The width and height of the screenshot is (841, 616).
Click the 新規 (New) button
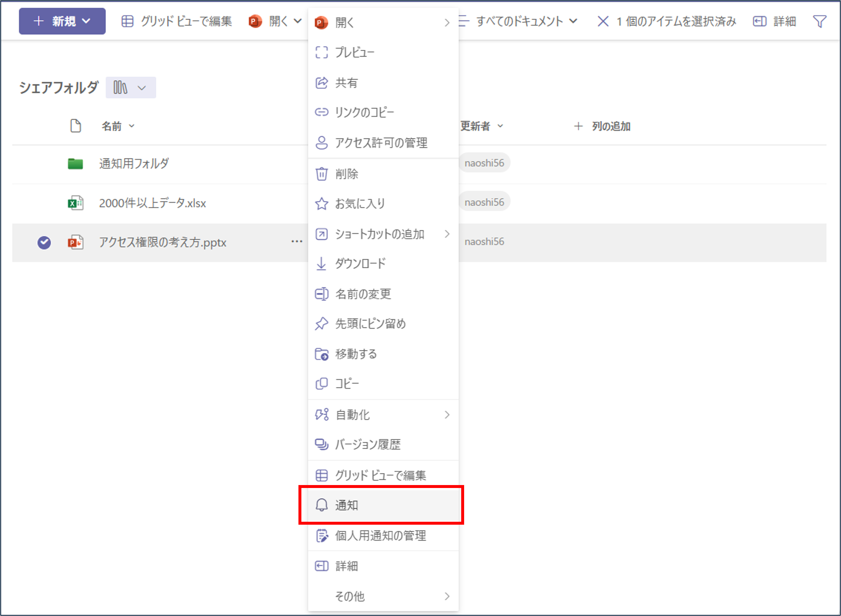(x=62, y=21)
